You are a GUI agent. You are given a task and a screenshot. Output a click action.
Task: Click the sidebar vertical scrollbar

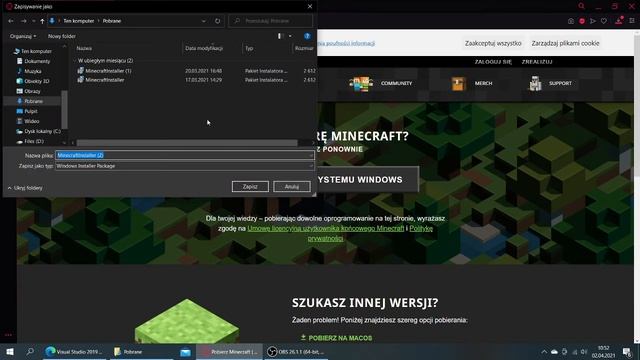64,109
